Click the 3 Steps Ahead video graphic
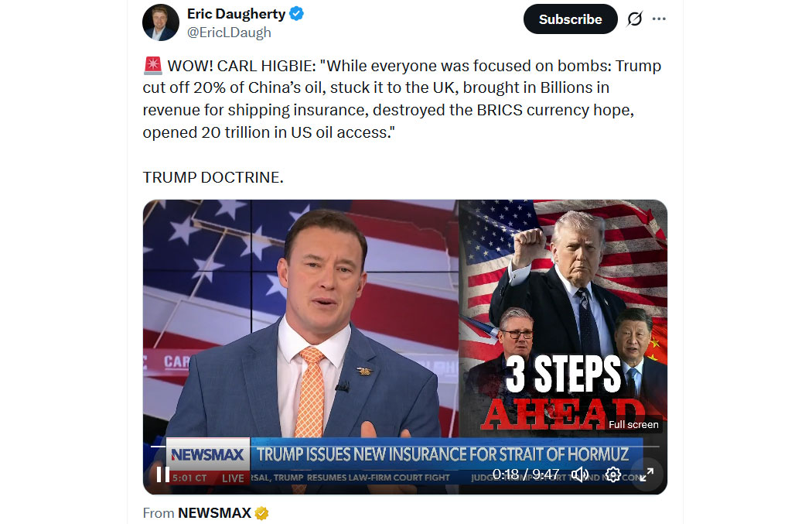The image size is (812, 524). 563,318
